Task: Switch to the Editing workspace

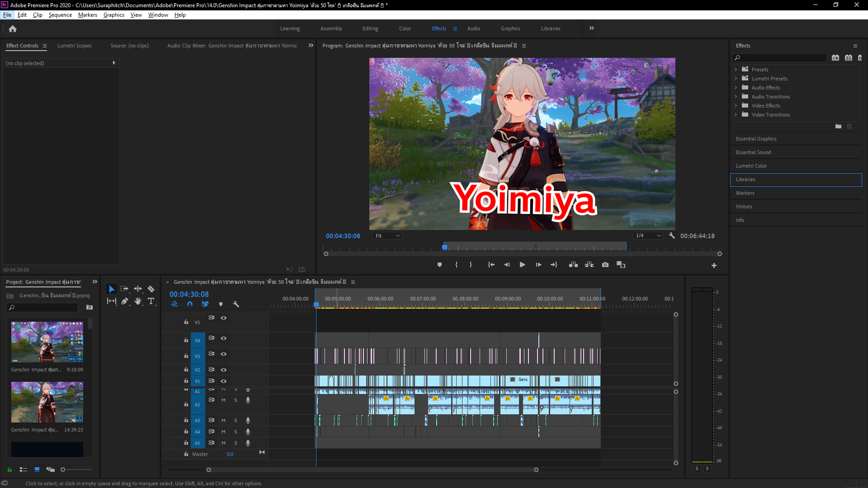Action: 370,28
